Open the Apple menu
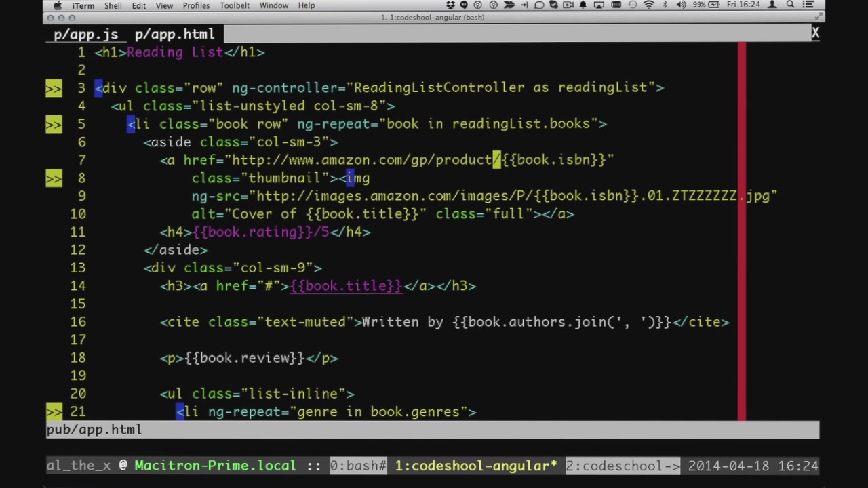This screenshot has height=488, width=868. [x=58, y=5]
